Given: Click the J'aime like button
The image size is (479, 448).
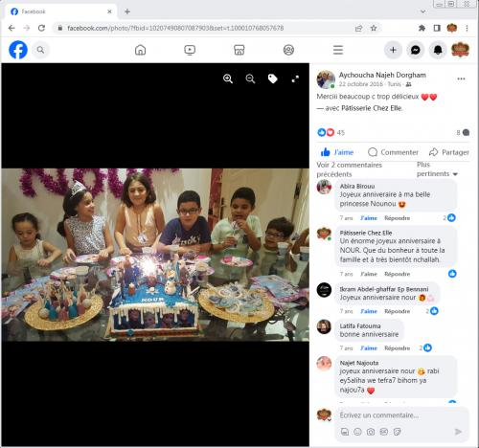Looking at the screenshot, I should (337, 152).
